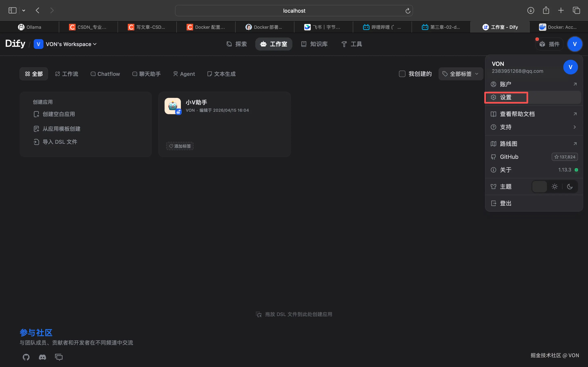Screen dimensions: 588x367
Task: Open the 全部标签 tag filter dropdown
Action: [460, 74]
